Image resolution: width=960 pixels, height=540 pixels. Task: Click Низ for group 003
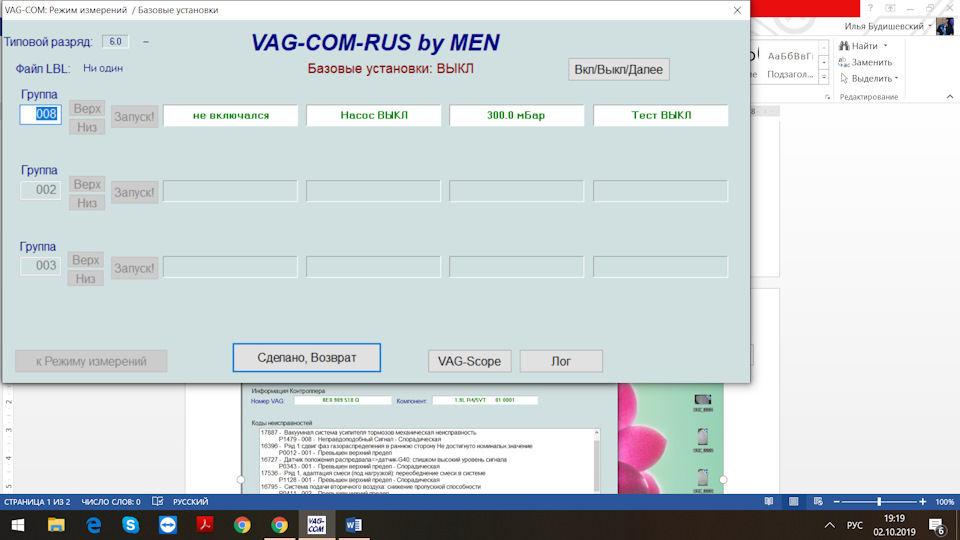[86, 279]
